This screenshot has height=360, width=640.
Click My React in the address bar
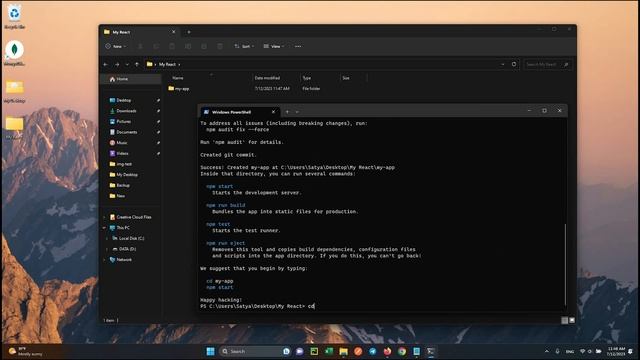tap(167, 64)
